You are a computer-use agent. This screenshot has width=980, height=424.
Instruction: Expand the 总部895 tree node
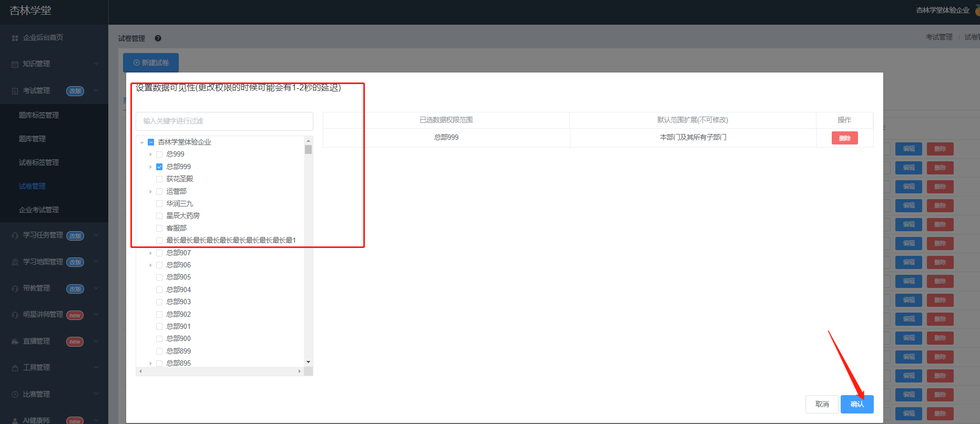tap(150, 363)
